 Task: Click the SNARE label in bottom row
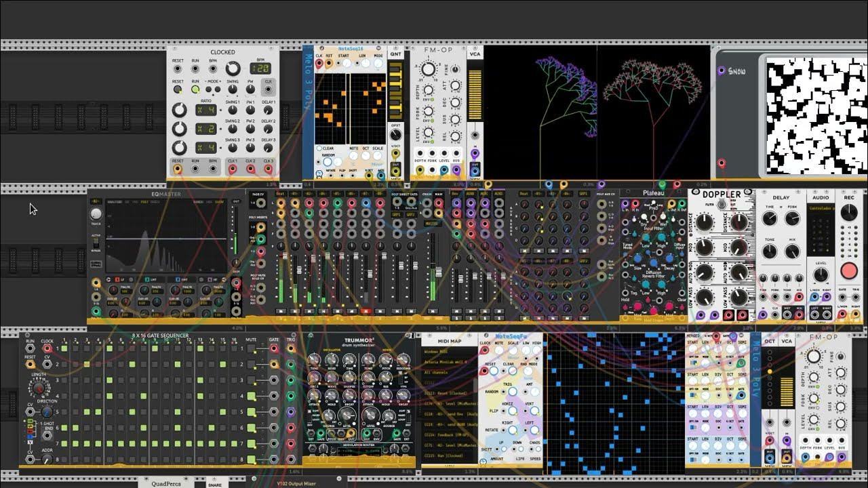[x=214, y=485]
